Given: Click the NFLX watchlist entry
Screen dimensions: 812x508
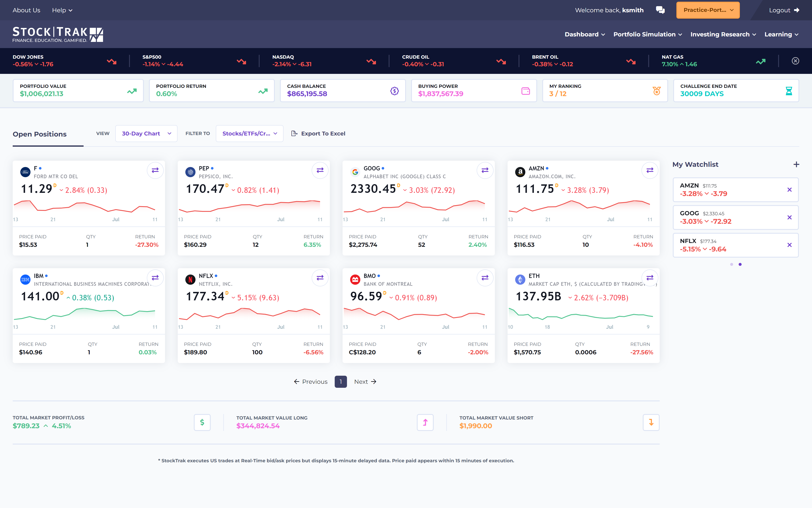Looking at the screenshot, I should (735, 245).
